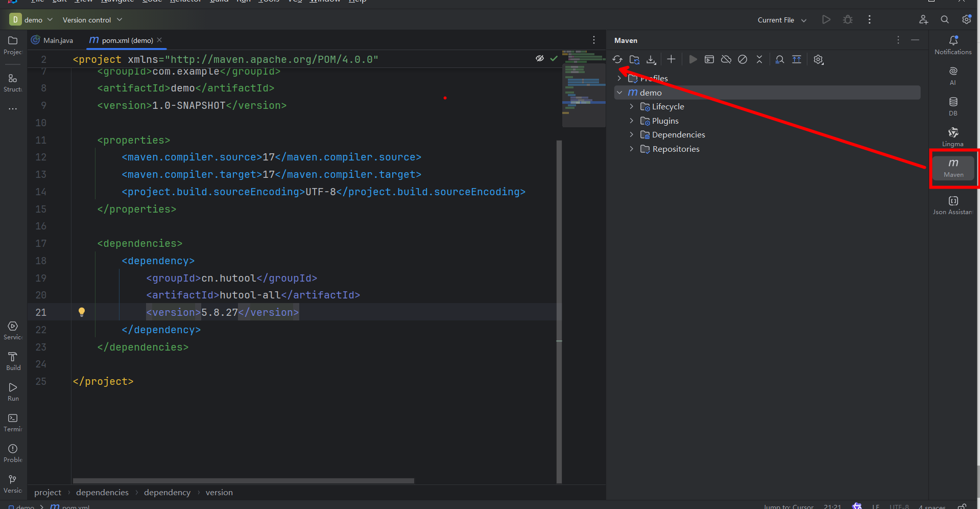The height and width of the screenshot is (509, 980).
Task: Expand the Dependencies node in Maven tree
Action: [x=632, y=135]
